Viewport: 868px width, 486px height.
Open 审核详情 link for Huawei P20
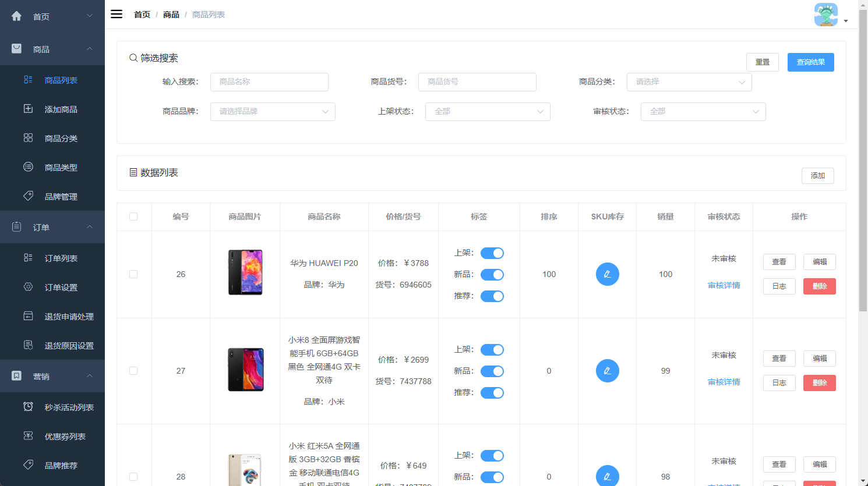(x=724, y=285)
